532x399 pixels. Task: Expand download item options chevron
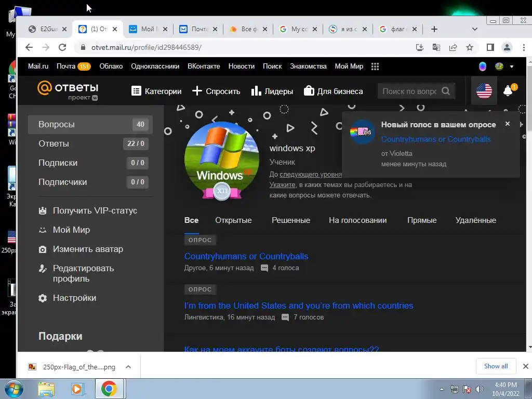(x=128, y=367)
